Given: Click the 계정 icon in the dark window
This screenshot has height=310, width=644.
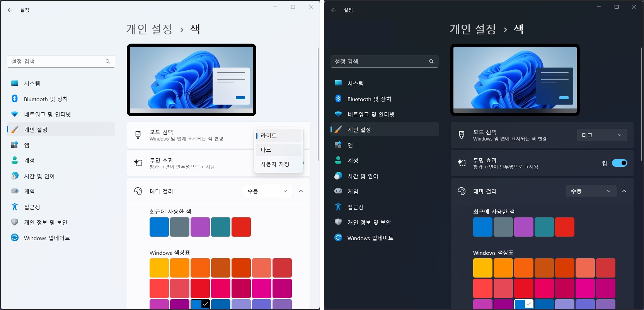Looking at the screenshot, I should 338,160.
